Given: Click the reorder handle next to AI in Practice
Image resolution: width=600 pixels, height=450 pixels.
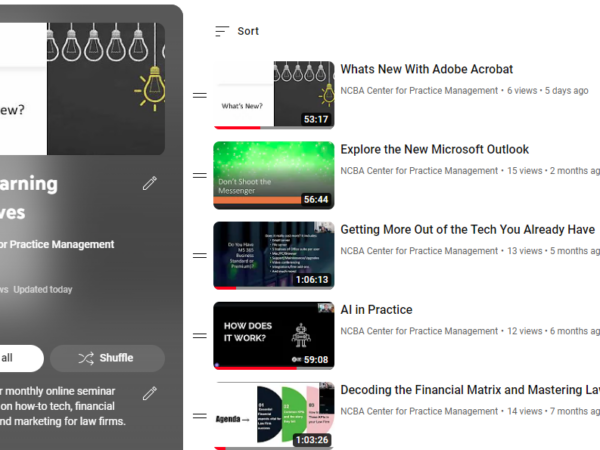Looking at the screenshot, I should (199, 335).
